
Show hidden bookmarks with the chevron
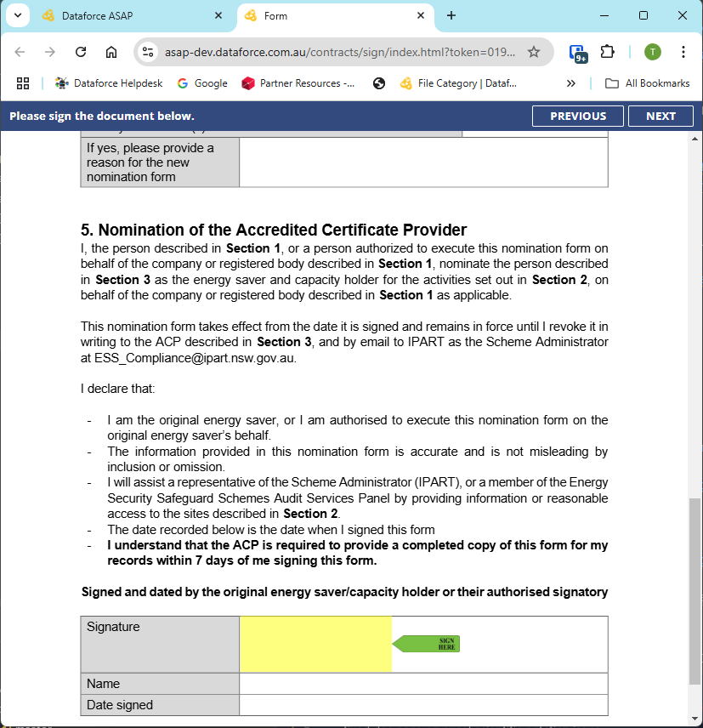tap(570, 83)
